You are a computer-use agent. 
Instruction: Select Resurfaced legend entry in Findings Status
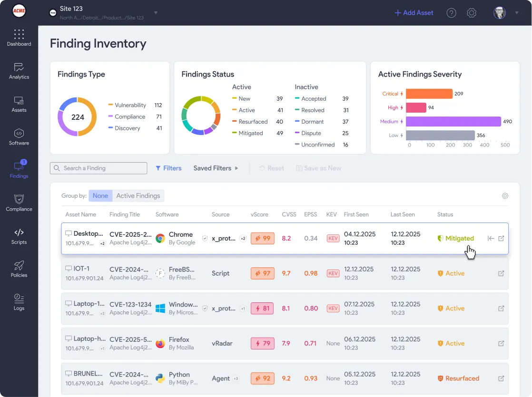coord(257,122)
